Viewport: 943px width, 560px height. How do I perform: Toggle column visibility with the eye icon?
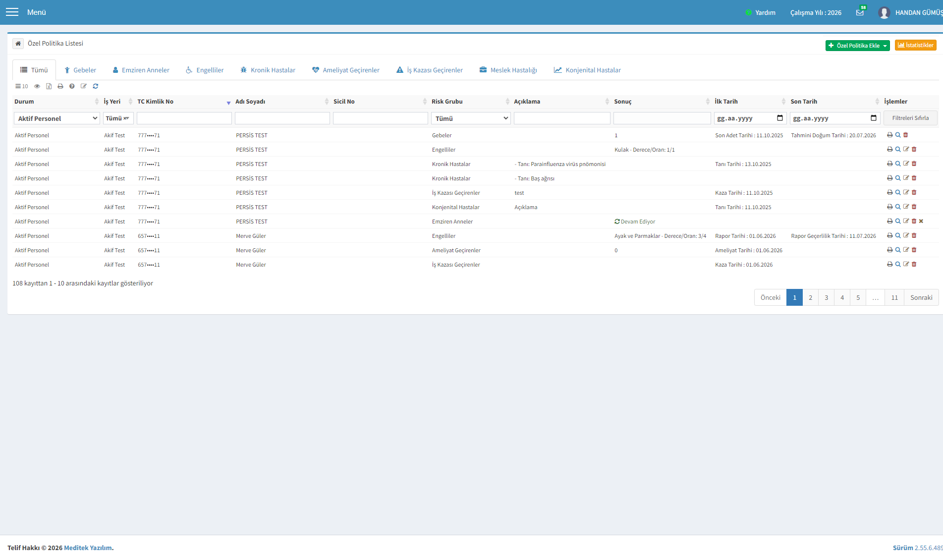click(37, 86)
